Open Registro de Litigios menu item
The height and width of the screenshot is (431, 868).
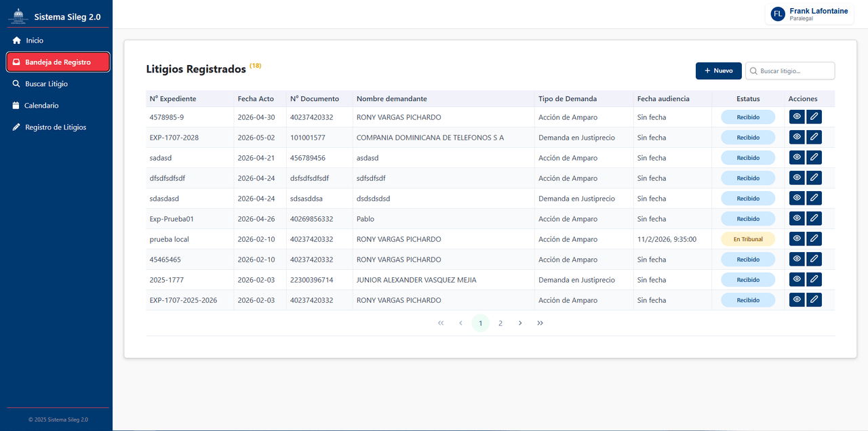click(58, 127)
